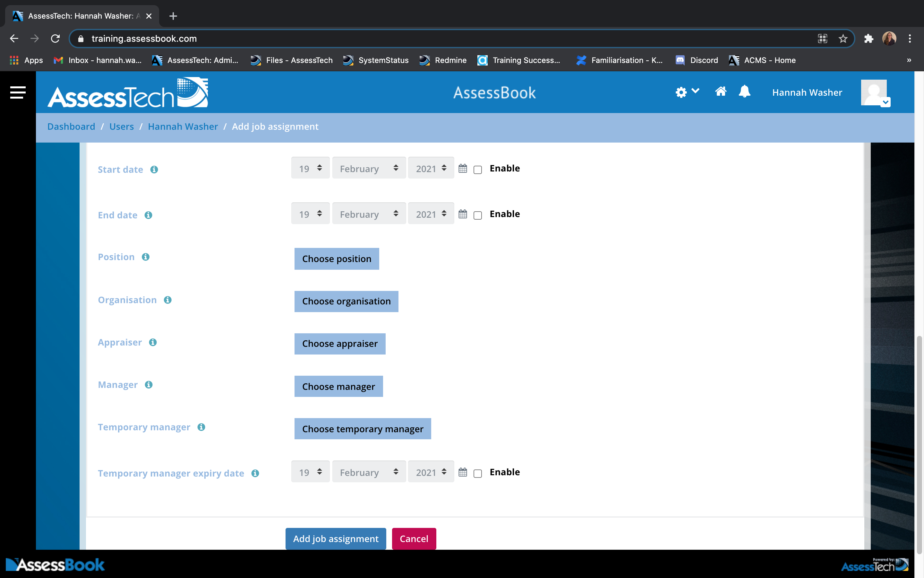The height and width of the screenshot is (578, 924).
Task: Click the Choose temporary manager button
Action: click(x=362, y=429)
